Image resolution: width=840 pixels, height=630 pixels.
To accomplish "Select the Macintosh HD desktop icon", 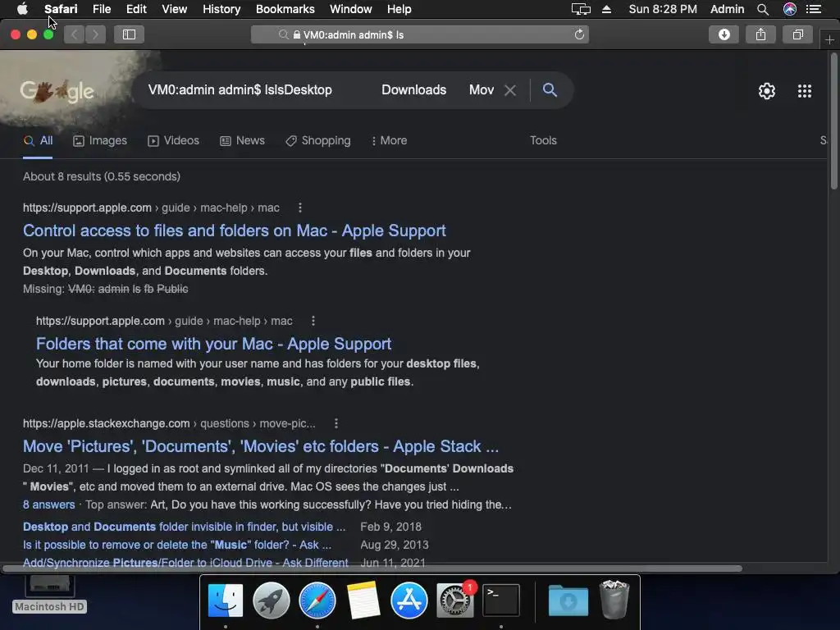I will pos(49,595).
